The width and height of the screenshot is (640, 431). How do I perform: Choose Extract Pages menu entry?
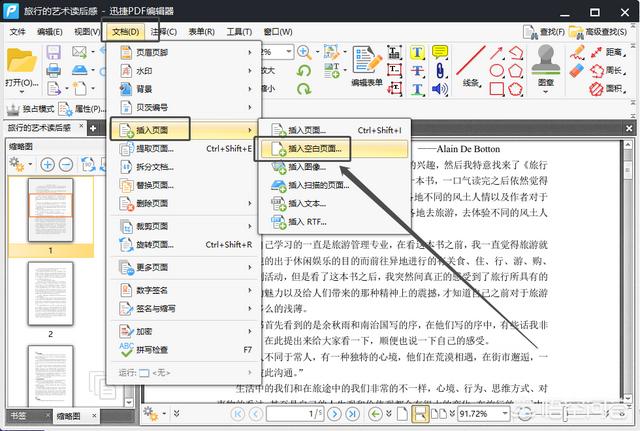pyautogui.click(x=184, y=149)
